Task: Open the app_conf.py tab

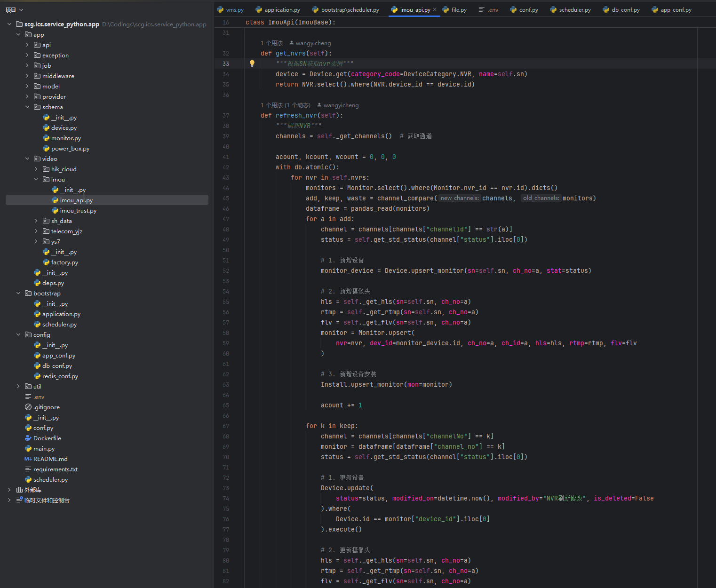Action: coord(671,9)
